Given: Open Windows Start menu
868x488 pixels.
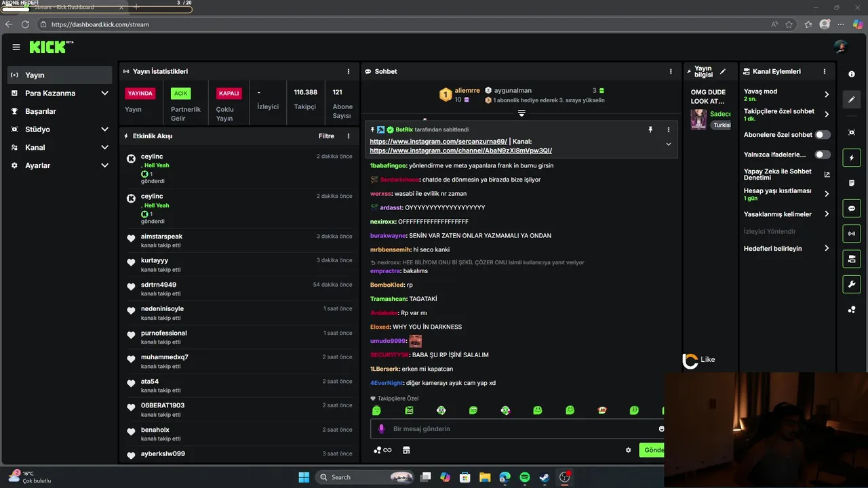Looking at the screenshot, I should [x=304, y=477].
